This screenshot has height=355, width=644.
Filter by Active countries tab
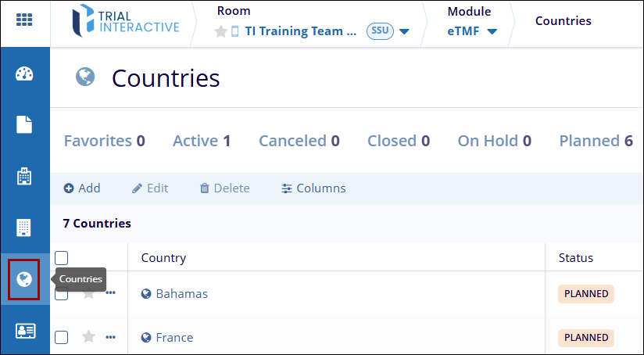coord(201,141)
